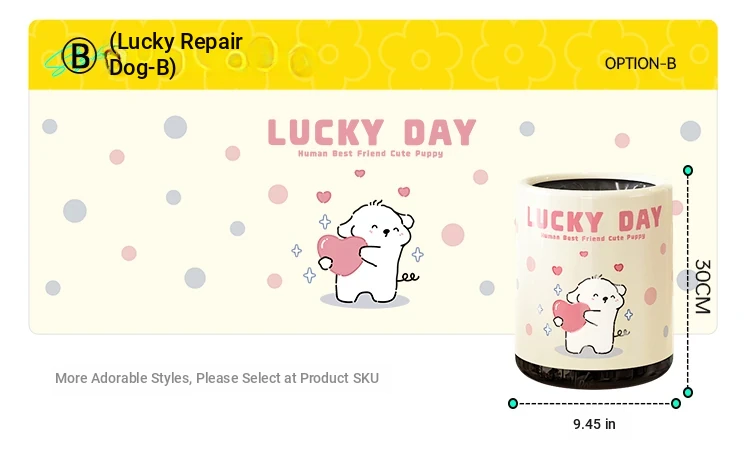This screenshot has width=750, height=476.
Task: Click the trash can product image
Action: pos(594,282)
